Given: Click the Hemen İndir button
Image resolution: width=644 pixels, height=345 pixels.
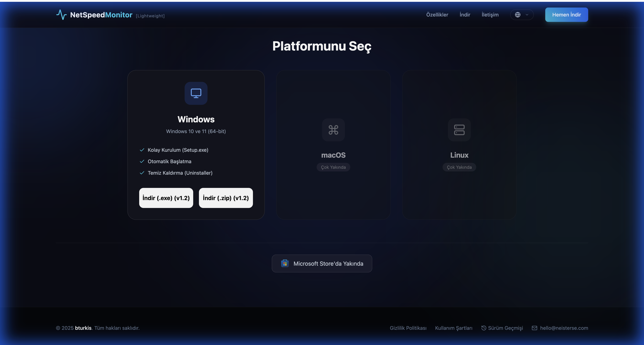Looking at the screenshot, I should point(567,15).
